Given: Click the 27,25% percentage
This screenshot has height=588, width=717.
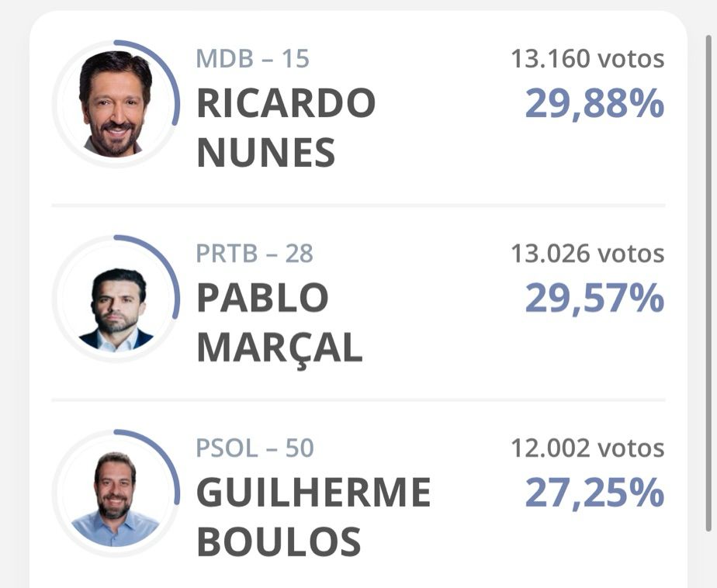Looking at the screenshot, I should [x=594, y=493].
